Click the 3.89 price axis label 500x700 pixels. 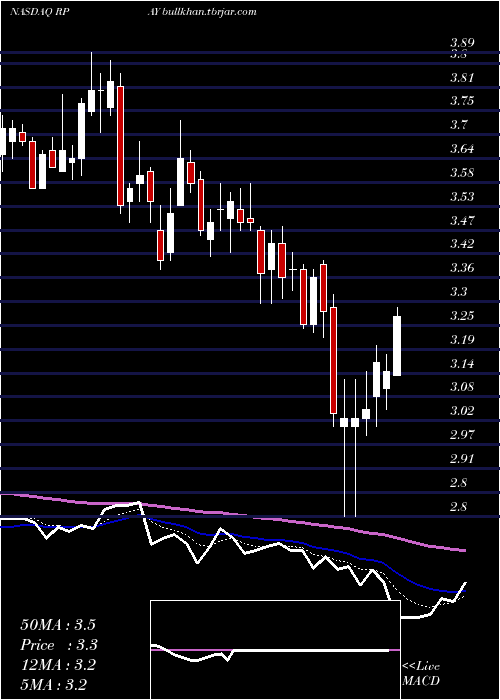click(x=462, y=44)
